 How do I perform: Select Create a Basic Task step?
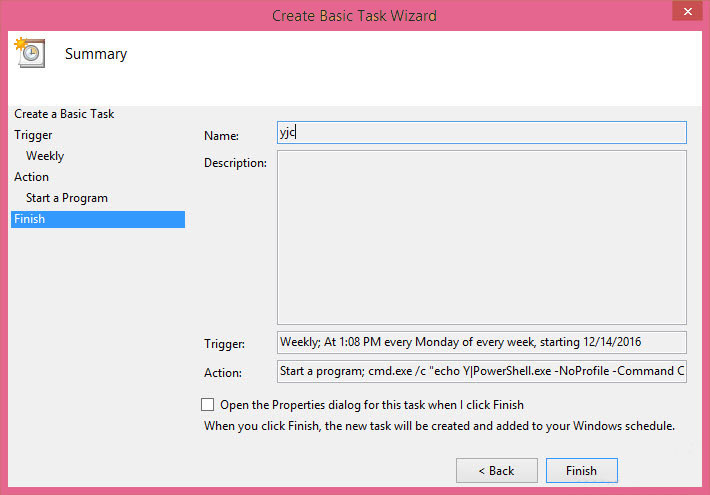point(64,114)
